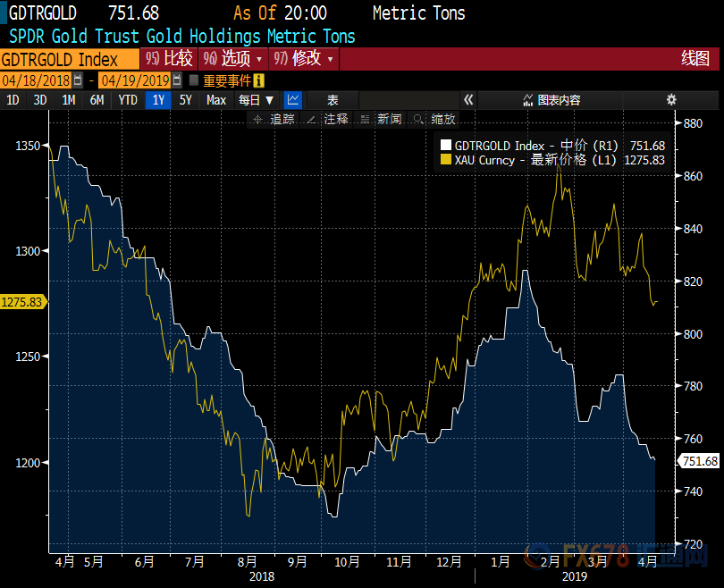Toggle the 重要事件 checkbox
The height and width of the screenshot is (588, 724).
[x=194, y=80]
